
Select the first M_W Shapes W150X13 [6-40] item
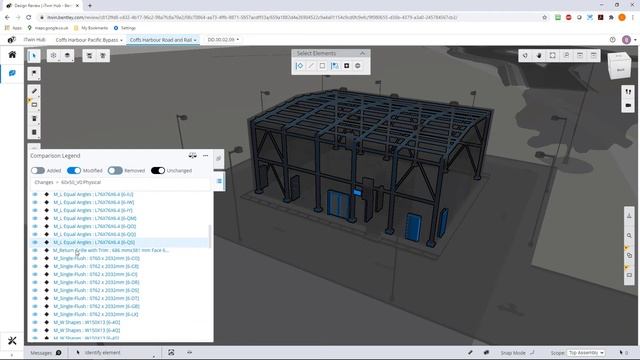click(x=87, y=322)
